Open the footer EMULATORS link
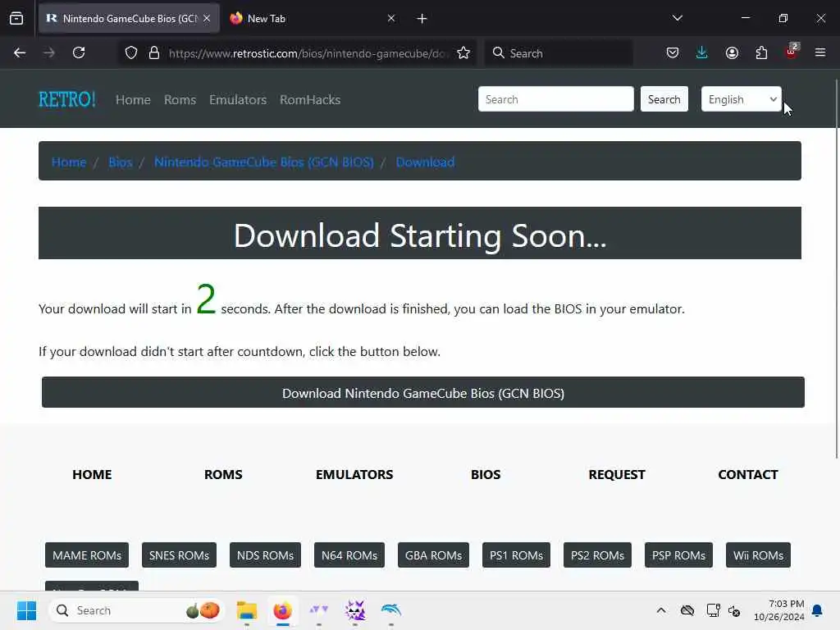The height and width of the screenshot is (630, 840). tap(354, 475)
